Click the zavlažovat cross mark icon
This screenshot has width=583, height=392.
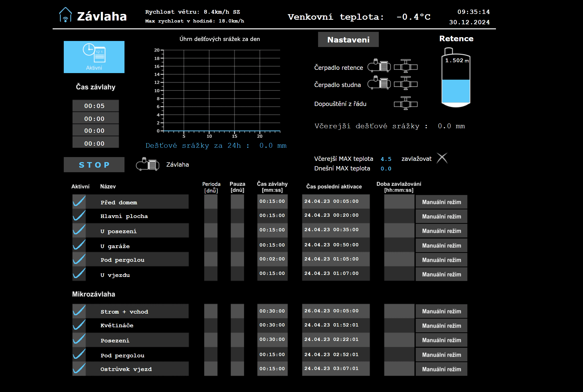point(442,158)
